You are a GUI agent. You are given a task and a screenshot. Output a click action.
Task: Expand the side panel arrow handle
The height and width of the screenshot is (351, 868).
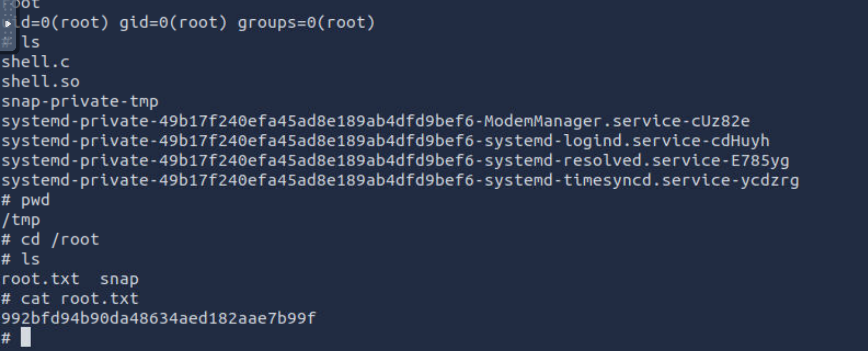[8, 23]
